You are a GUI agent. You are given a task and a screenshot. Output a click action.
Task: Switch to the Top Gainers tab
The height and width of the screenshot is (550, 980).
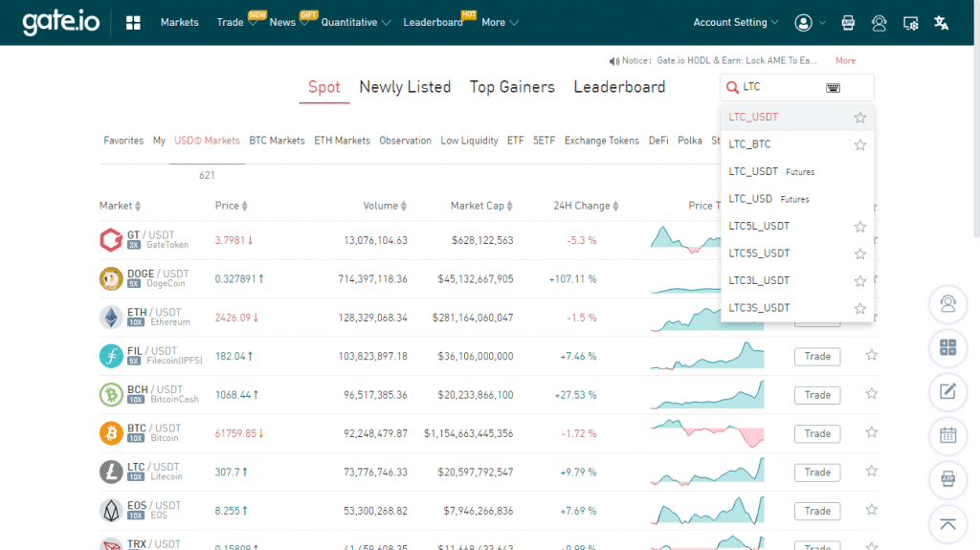pos(512,87)
